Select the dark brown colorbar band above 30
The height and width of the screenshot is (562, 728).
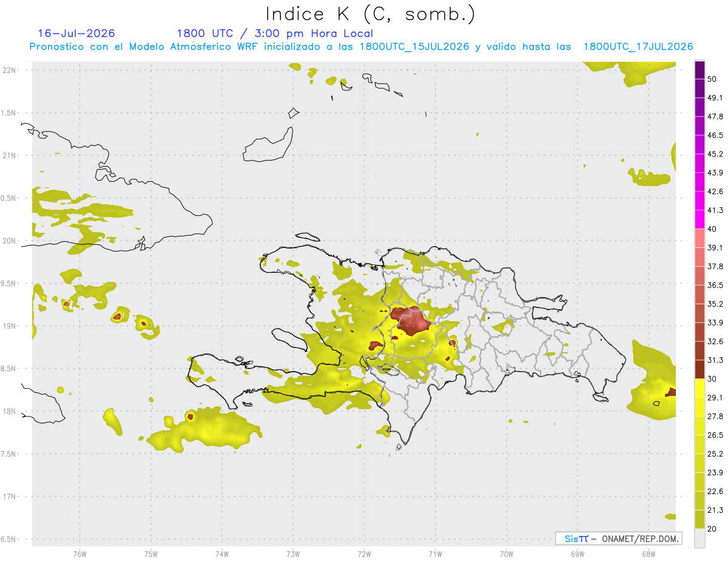(699, 369)
